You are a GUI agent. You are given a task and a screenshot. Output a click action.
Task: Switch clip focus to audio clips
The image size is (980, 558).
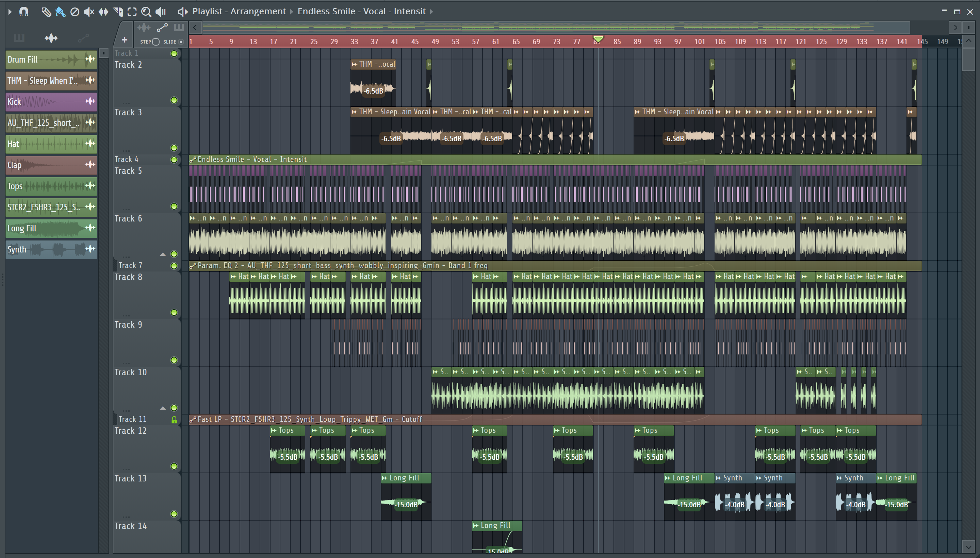[x=144, y=28]
